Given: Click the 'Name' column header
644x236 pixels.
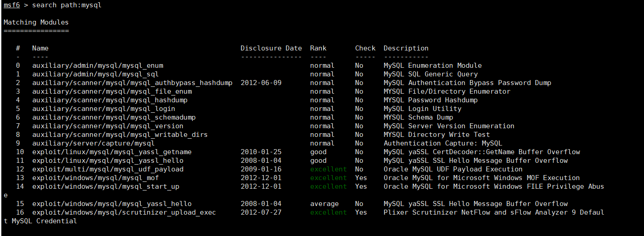Looking at the screenshot, I should (40, 48).
